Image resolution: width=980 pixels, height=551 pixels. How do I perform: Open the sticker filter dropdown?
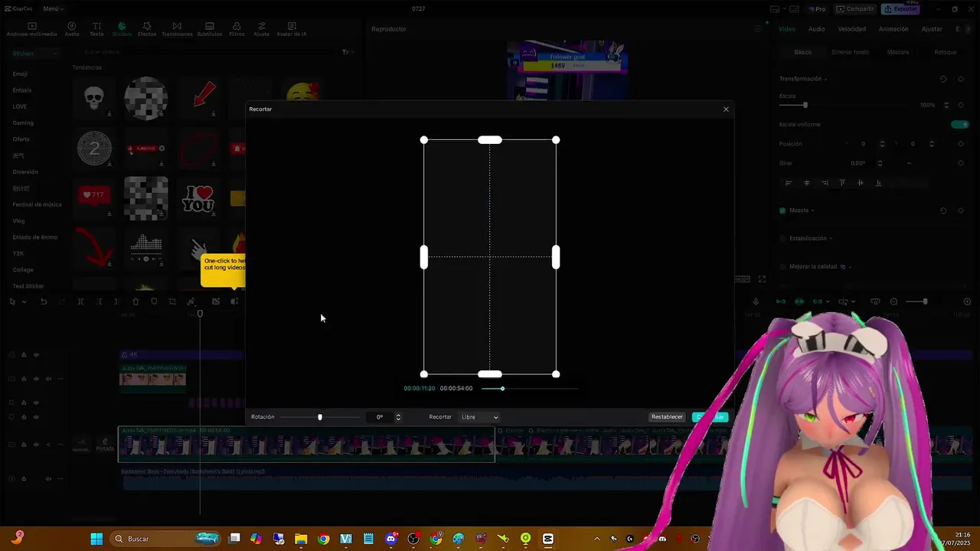347,52
